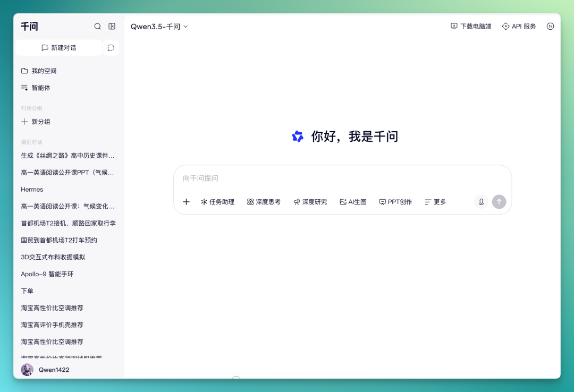Screen dimensions: 574x392
Task: Select AI生图 image generation
Action: point(353,202)
